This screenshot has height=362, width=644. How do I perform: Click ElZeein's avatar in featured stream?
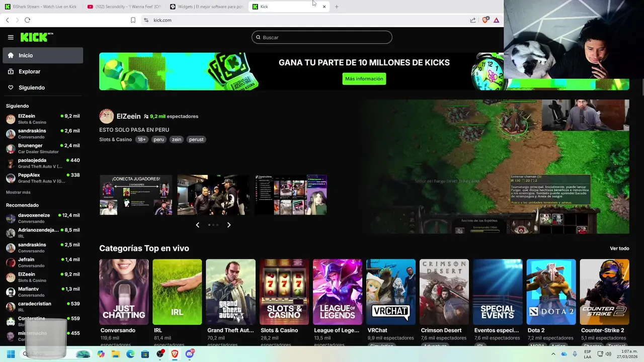pyautogui.click(x=106, y=116)
